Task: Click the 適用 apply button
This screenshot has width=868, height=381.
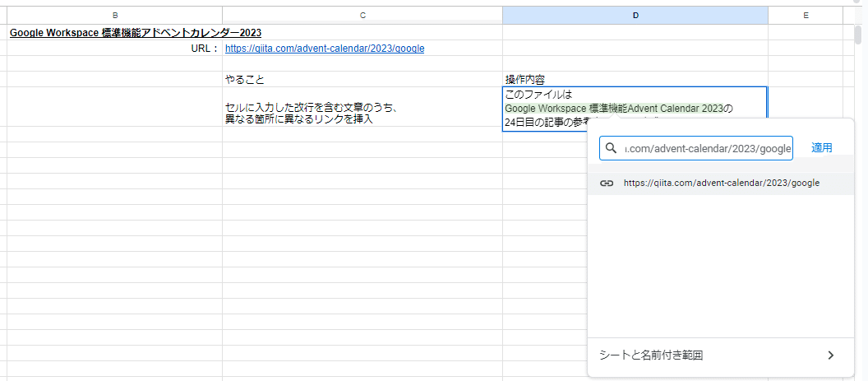Action: (x=821, y=147)
